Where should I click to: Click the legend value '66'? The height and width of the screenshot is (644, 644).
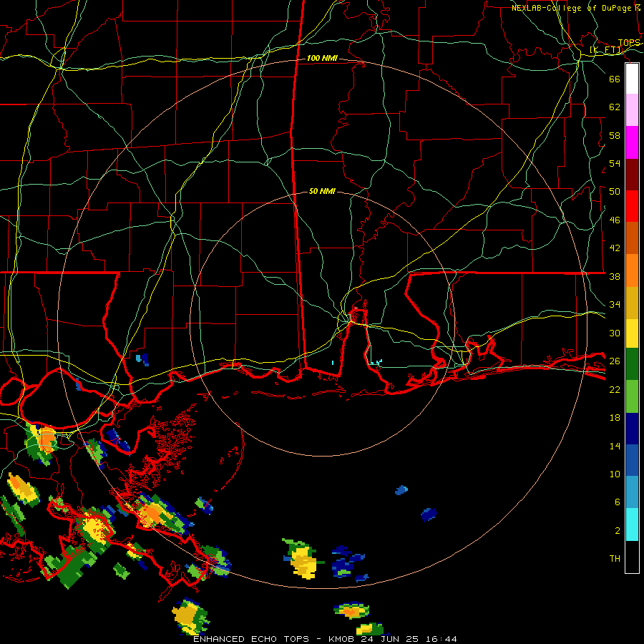pos(615,79)
